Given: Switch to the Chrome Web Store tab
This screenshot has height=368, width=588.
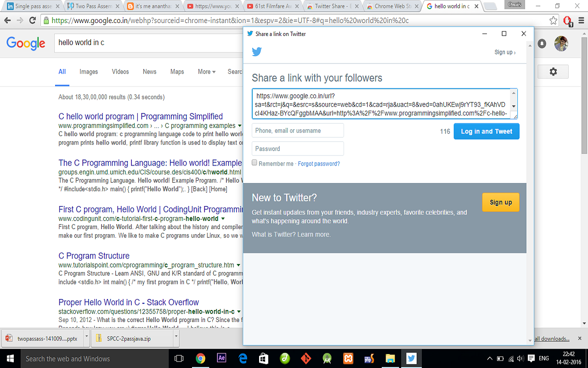Looking at the screenshot, I should pyautogui.click(x=393, y=6).
